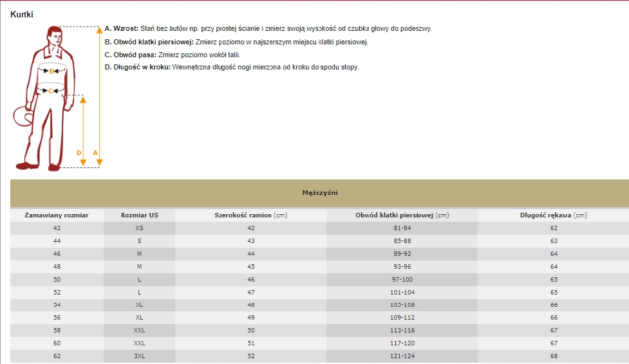Click shoulder width 49 cell
Screen dimensions: 629x364
tap(250, 318)
